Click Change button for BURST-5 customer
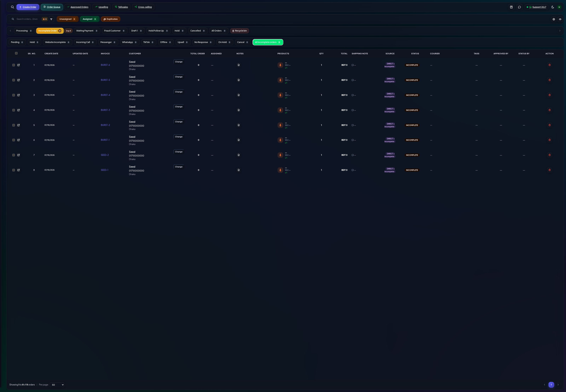The width and height of the screenshot is (566, 392). point(179,77)
